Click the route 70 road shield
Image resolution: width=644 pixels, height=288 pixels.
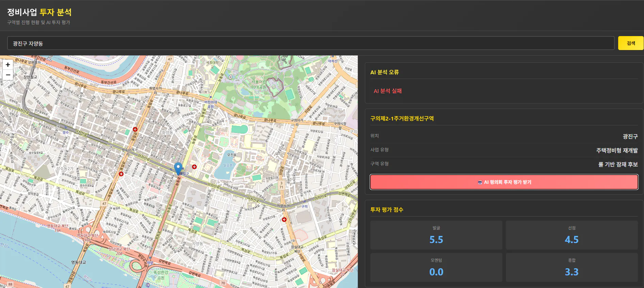tap(223, 283)
